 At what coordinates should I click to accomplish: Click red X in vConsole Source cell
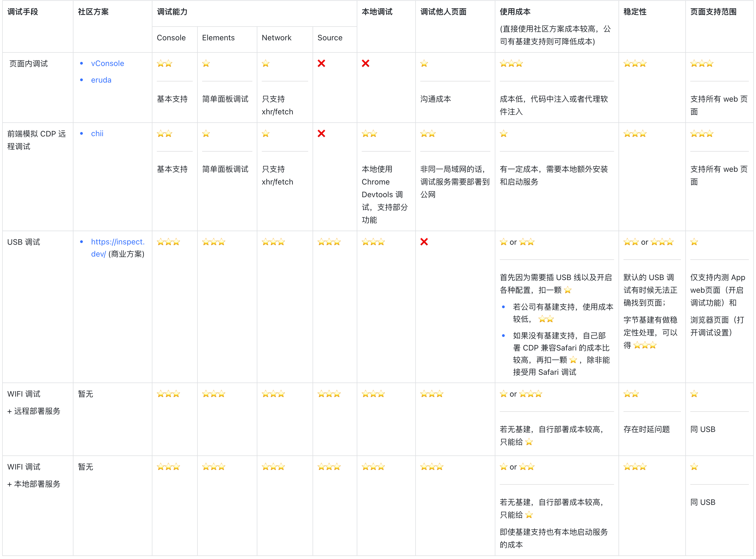pyautogui.click(x=321, y=63)
